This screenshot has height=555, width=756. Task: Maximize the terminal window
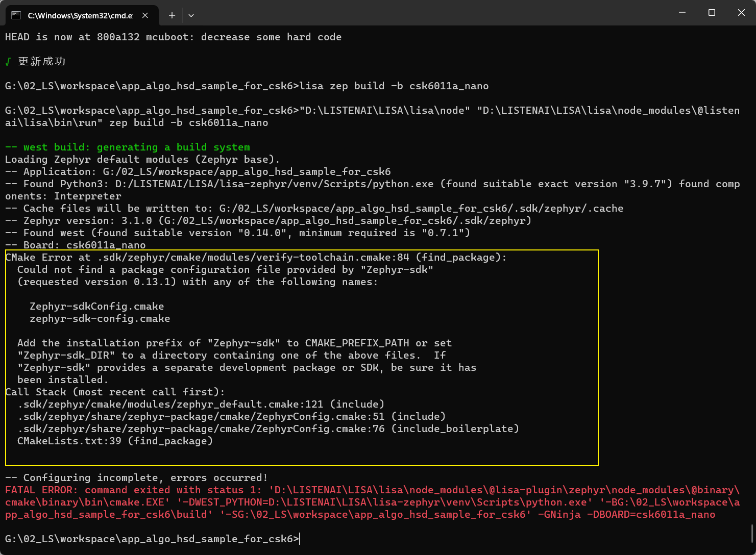[712, 12]
